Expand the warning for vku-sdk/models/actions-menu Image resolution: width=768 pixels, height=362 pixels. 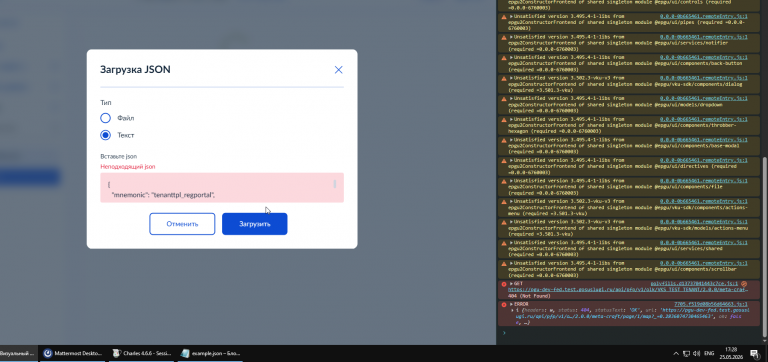point(511,222)
